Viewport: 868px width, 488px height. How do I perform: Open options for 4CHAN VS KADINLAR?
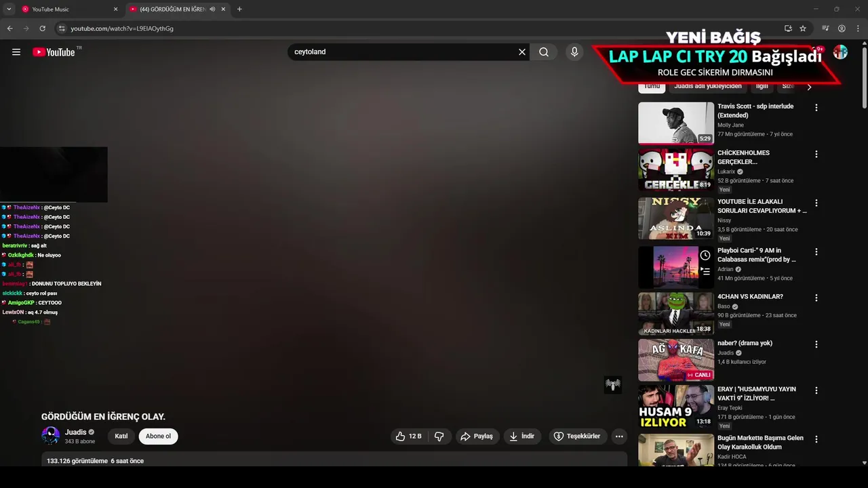click(816, 298)
